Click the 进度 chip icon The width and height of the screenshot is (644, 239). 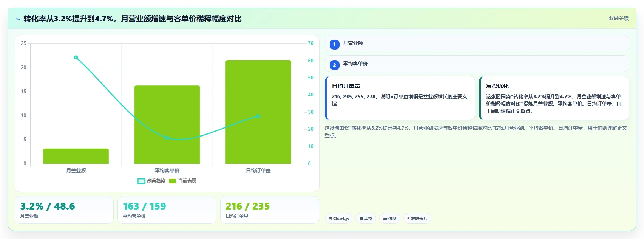[385, 219]
